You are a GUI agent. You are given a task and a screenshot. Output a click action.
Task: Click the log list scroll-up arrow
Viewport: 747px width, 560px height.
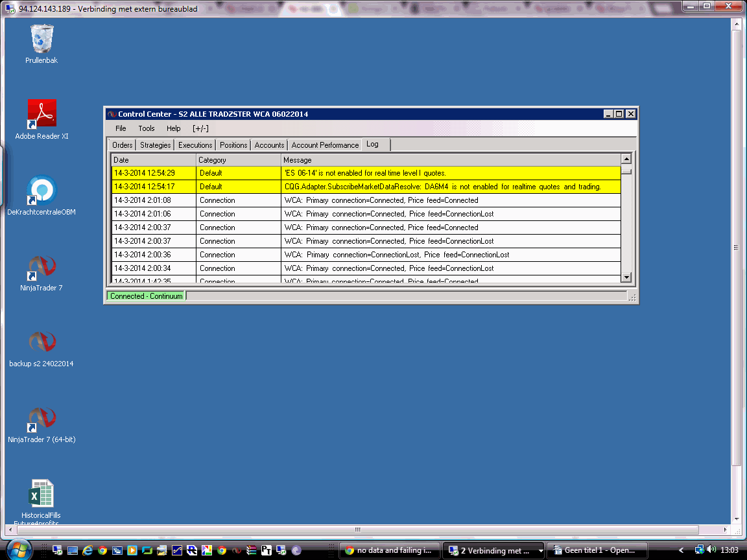click(x=626, y=159)
